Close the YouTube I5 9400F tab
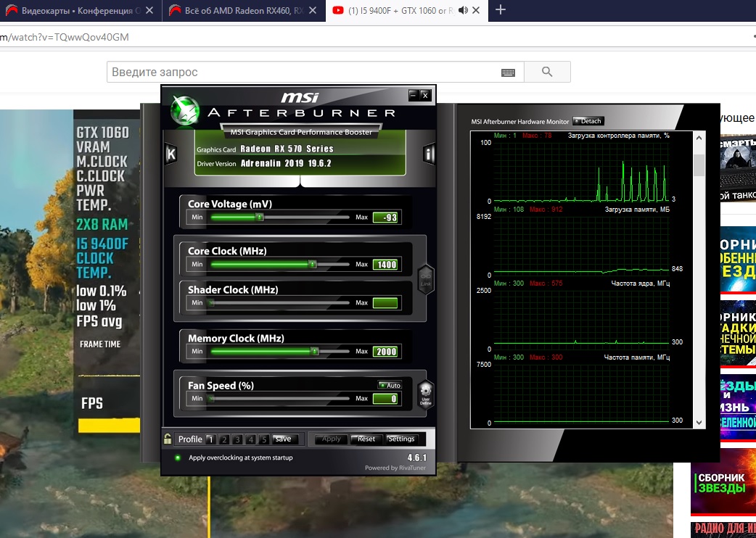The height and width of the screenshot is (538, 756). 476,10
